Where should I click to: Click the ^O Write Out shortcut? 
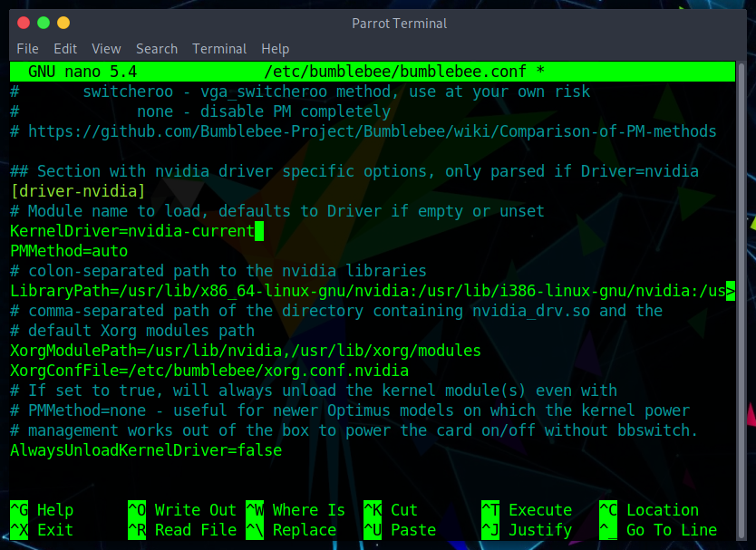pos(181,510)
